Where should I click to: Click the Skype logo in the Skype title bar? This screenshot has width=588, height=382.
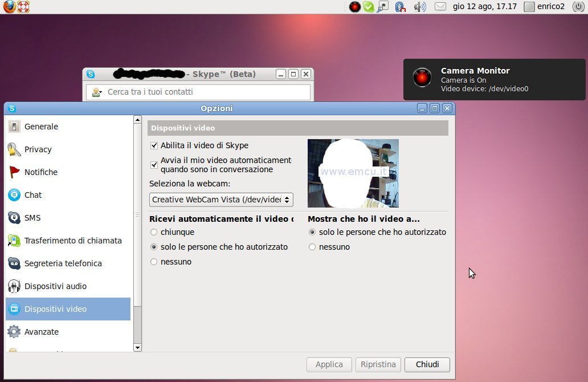[x=91, y=74]
